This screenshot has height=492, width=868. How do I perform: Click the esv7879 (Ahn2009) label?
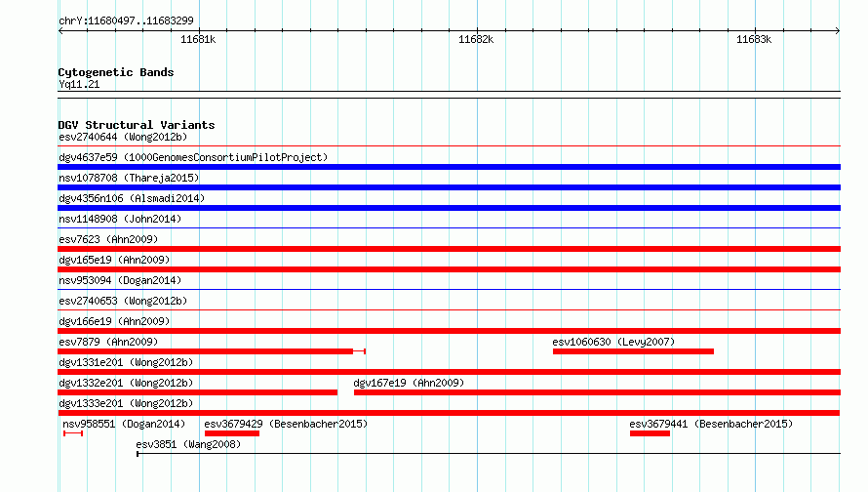(x=108, y=342)
